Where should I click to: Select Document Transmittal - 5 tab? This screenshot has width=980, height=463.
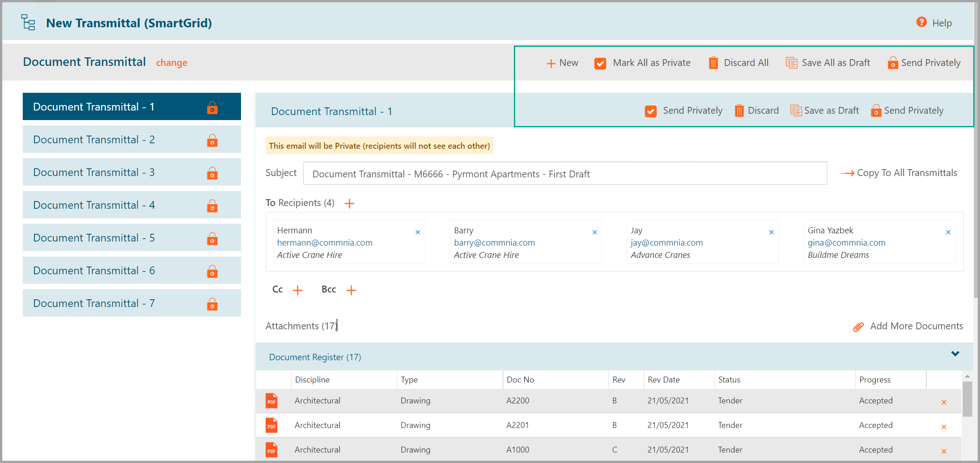pyautogui.click(x=132, y=237)
